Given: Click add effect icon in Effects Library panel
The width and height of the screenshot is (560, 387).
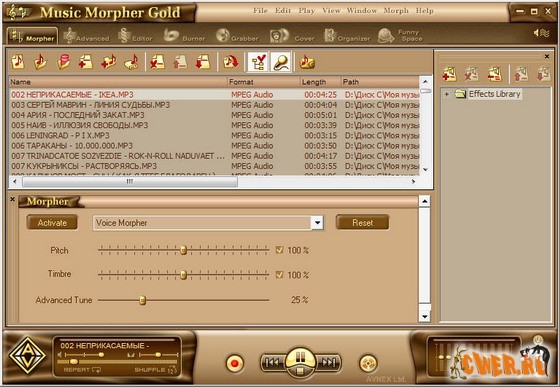Looking at the screenshot, I should (449, 74).
